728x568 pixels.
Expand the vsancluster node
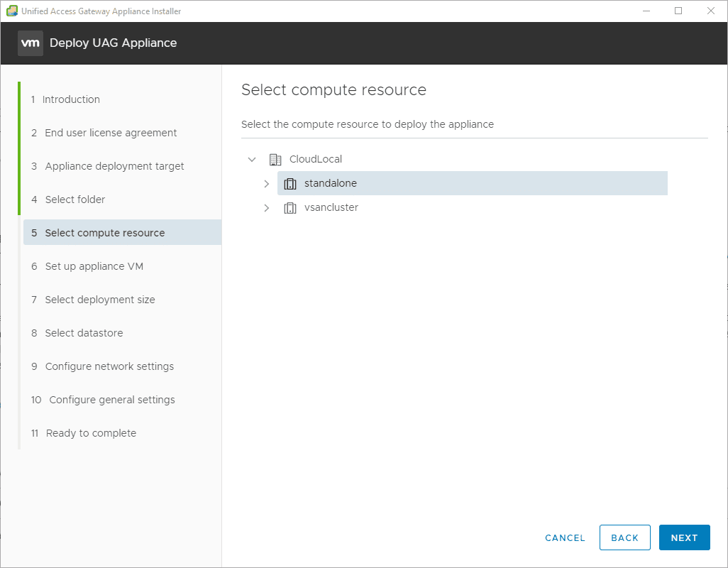[x=267, y=207]
